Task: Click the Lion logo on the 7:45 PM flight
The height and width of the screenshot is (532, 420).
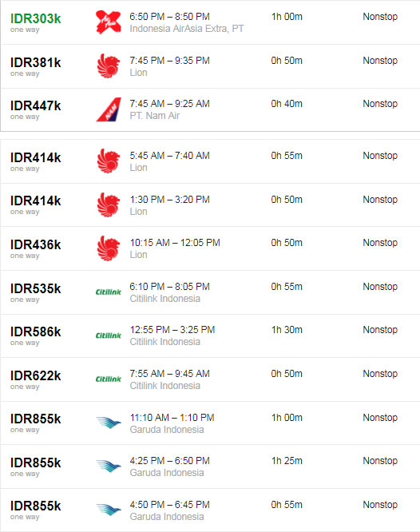Action: point(109,66)
